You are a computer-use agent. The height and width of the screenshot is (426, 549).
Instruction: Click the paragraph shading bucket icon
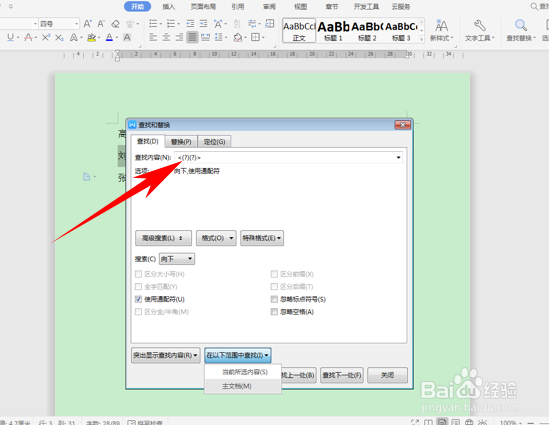coord(238,37)
